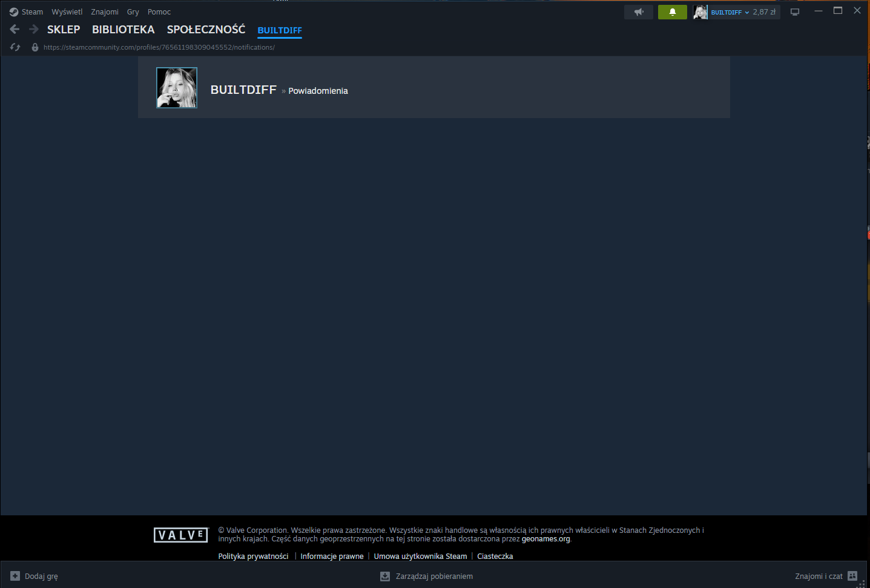Open the BUILTDIFF profile name link
The width and height of the screenshot is (870, 588).
(243, 90)
